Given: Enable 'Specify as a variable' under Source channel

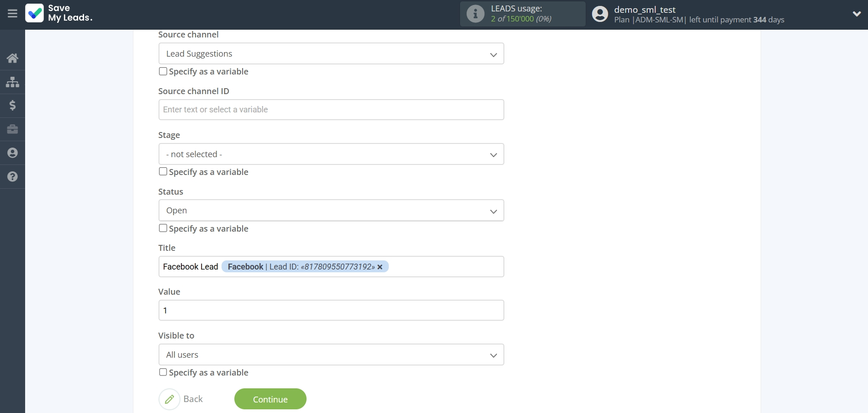Looking at the screenshot, I should point(163,71).
